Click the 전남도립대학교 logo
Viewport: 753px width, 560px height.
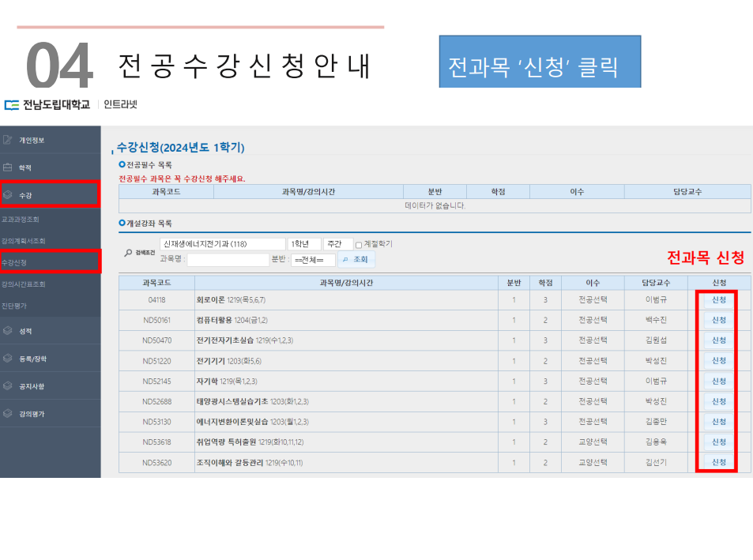47,104
